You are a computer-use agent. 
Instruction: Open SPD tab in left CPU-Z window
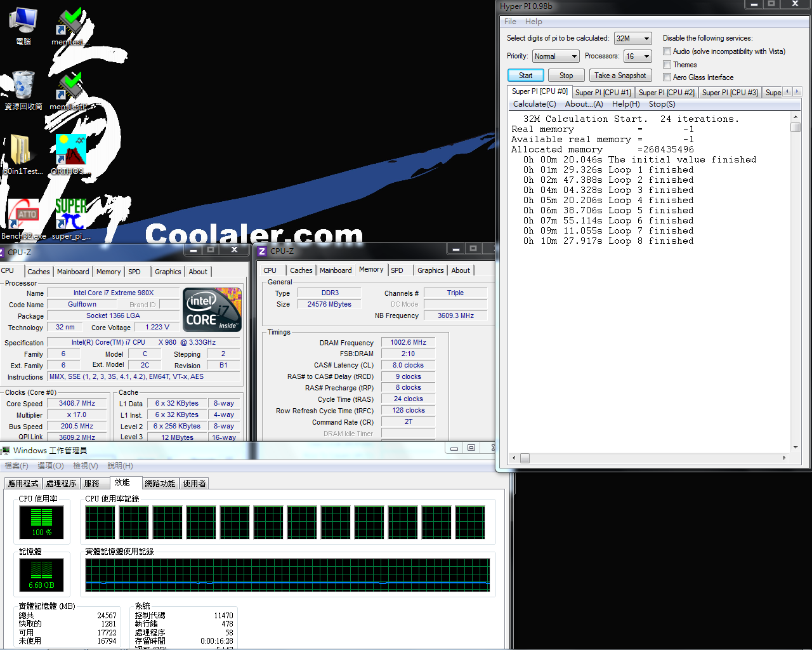(x=134, y=272)
